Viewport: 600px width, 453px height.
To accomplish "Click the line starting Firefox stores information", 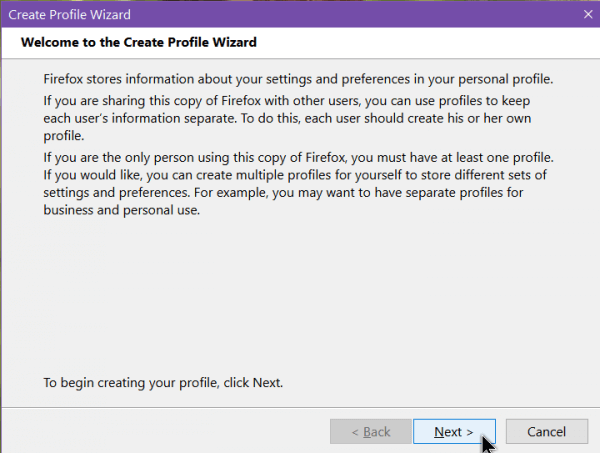I will [298, 79].
